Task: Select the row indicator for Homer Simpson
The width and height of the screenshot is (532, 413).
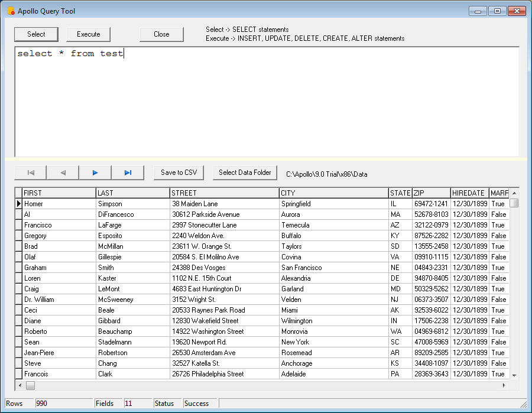Action: click(18, 204)
